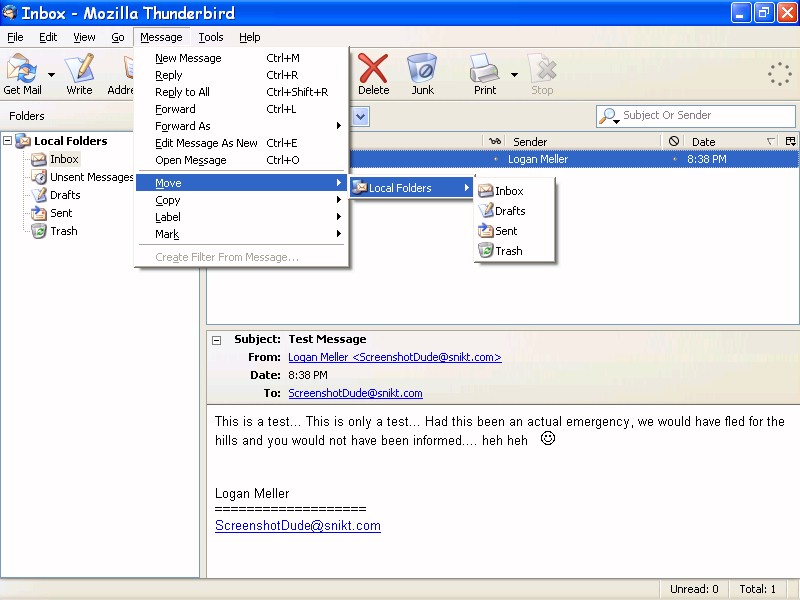Click the smiley emoticon in message
This screenshot has width=800, height=600.
tap(547, 438)
